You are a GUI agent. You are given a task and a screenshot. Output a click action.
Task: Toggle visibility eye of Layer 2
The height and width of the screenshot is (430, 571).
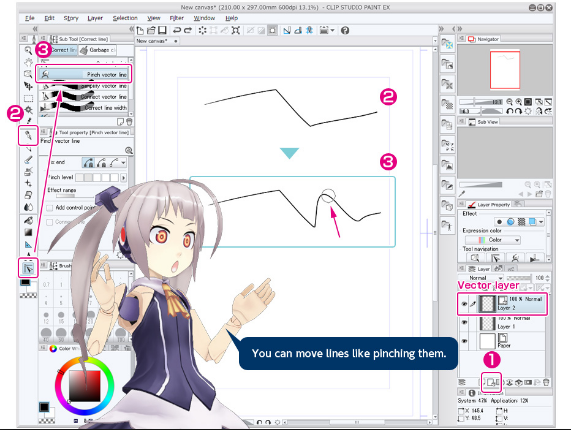pos(464,304)
